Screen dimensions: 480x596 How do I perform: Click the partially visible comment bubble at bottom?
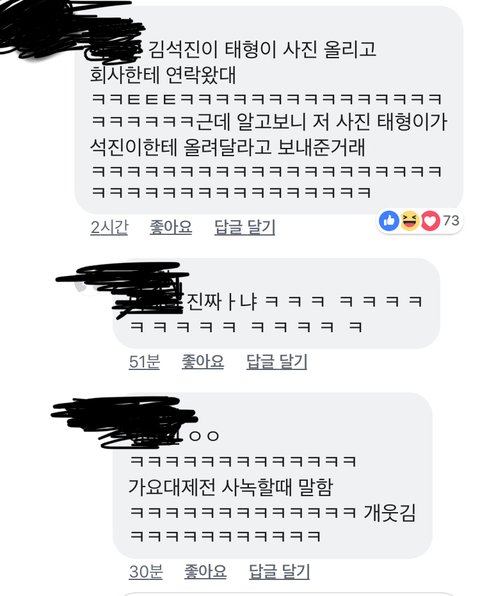(300, 594)
